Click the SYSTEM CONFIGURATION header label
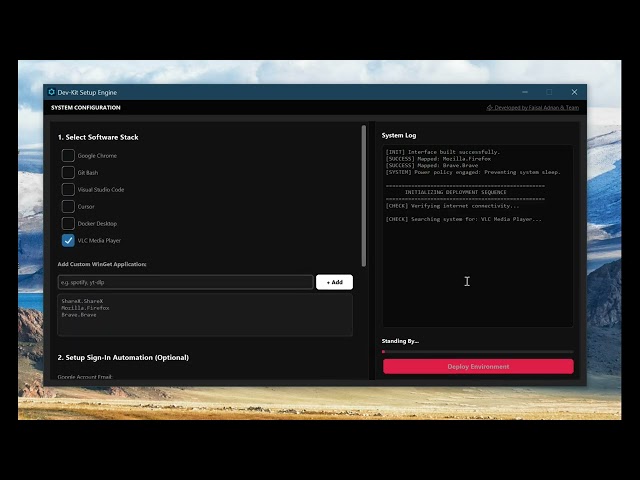Image resolution: width=640 pixels, height=480 pixels. tap(86, 108)
